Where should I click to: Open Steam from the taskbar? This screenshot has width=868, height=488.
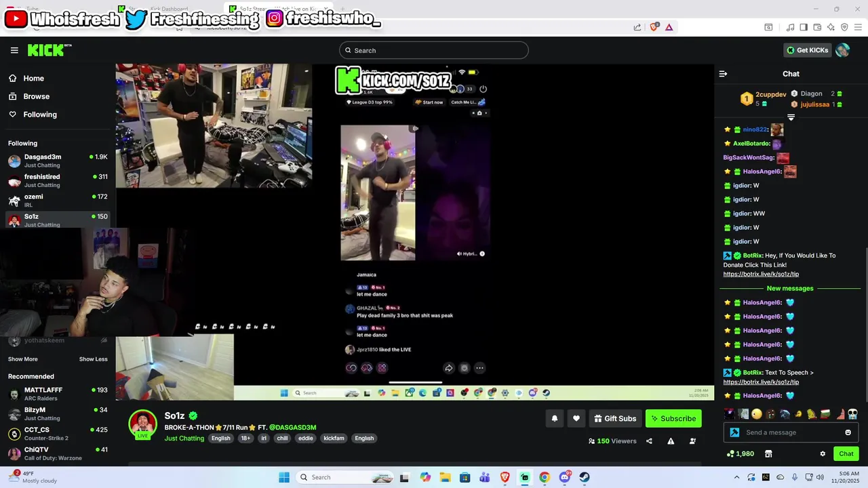click(x=585, y=477)
